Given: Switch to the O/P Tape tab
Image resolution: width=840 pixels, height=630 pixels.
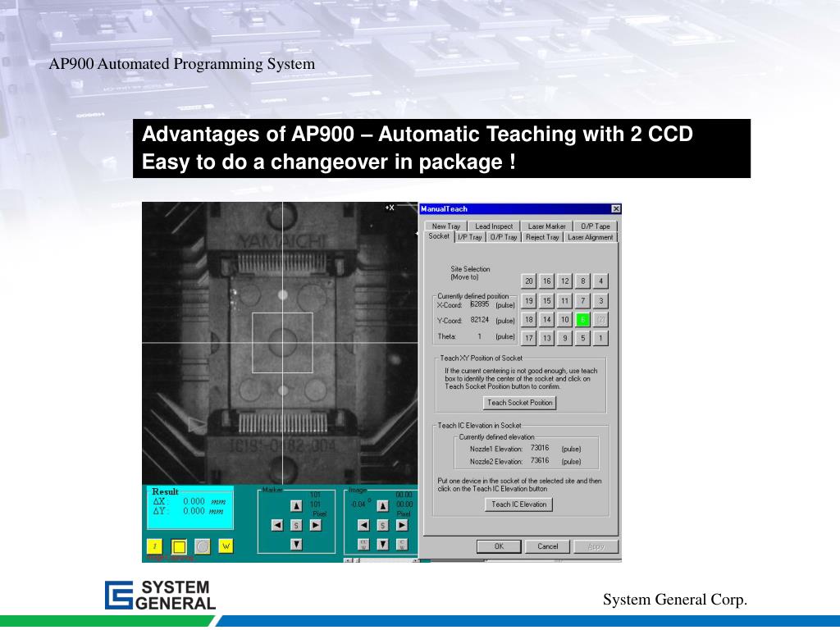Looking at the screenshot, I should 596,226.
